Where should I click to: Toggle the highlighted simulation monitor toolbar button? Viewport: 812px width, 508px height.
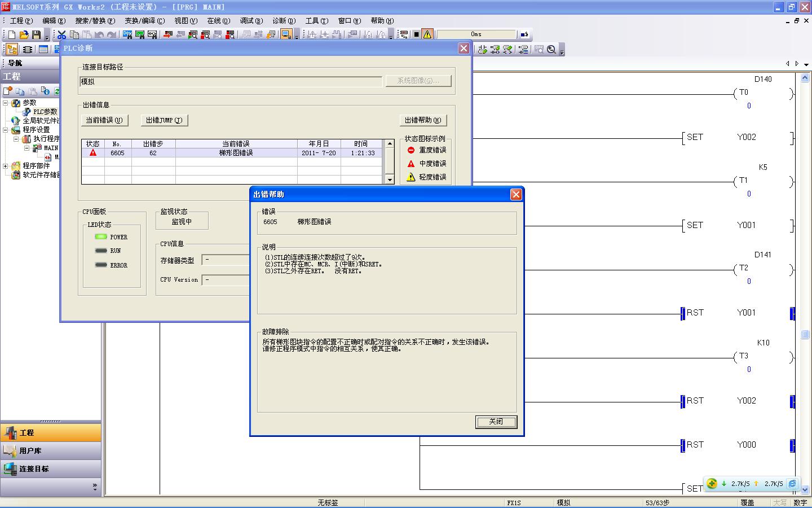coord(286,34)
